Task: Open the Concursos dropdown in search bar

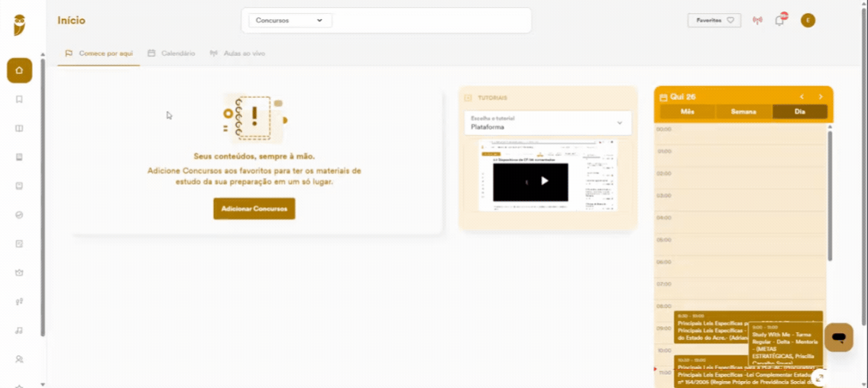Action: pyautogui.click(x=290, y=21)
